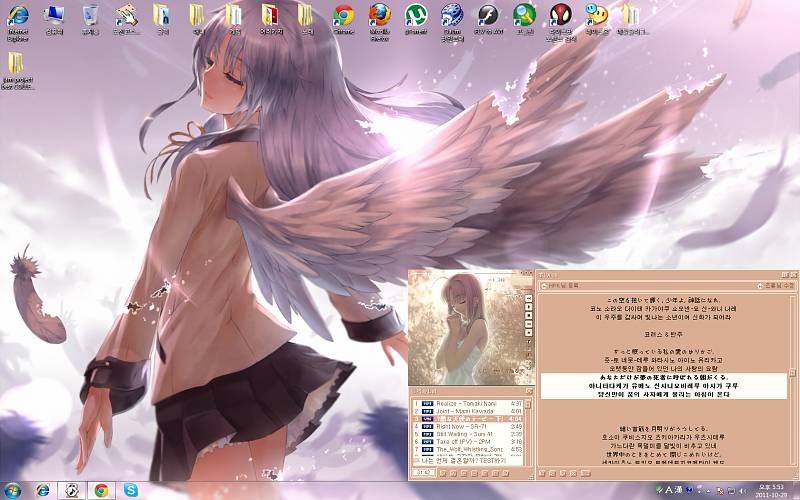Open Skype from the taskbar
Screen dimensions: 800x500
[132, 490]
